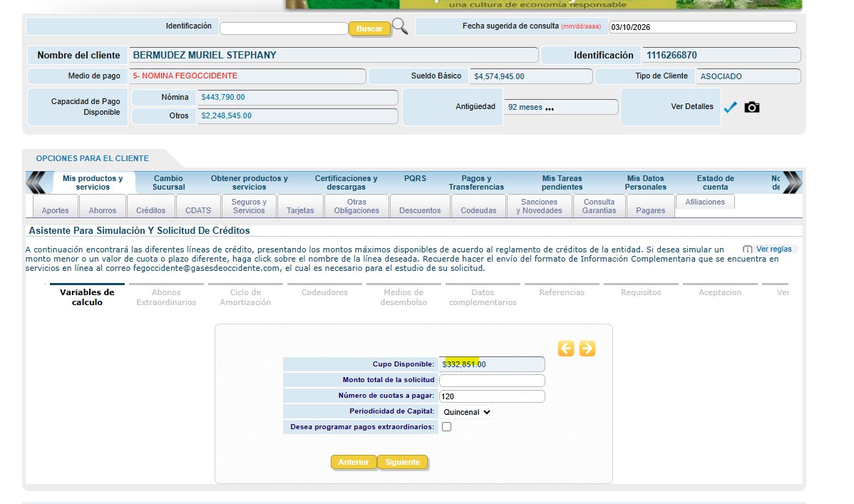Open the Ver reglas info icon
This screenshot has height=504, width=854.
[748, 250]
